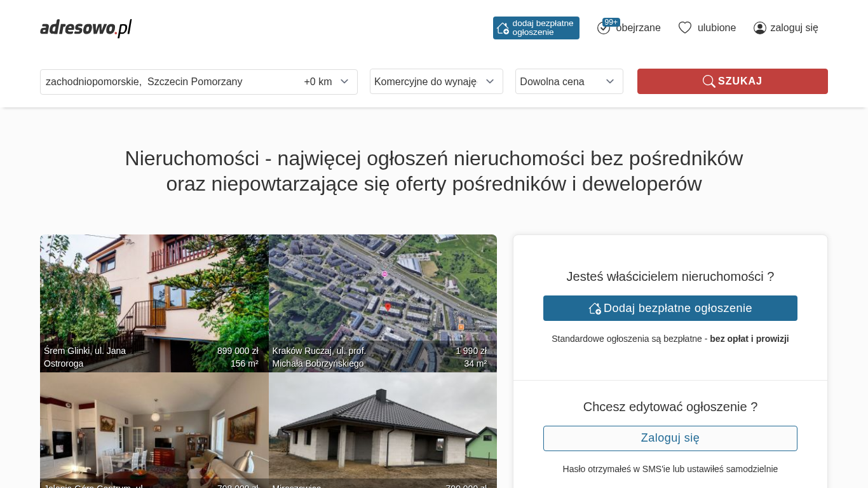Open the Śrem Glinki house listing

pos(154,302)
